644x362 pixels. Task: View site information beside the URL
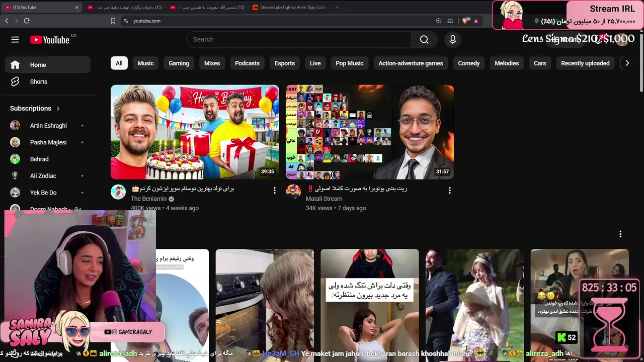click(126, 21)
